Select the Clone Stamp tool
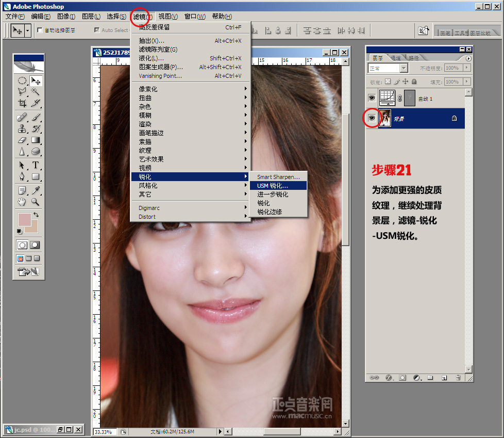The image size is (504, 438). [22, 128]
